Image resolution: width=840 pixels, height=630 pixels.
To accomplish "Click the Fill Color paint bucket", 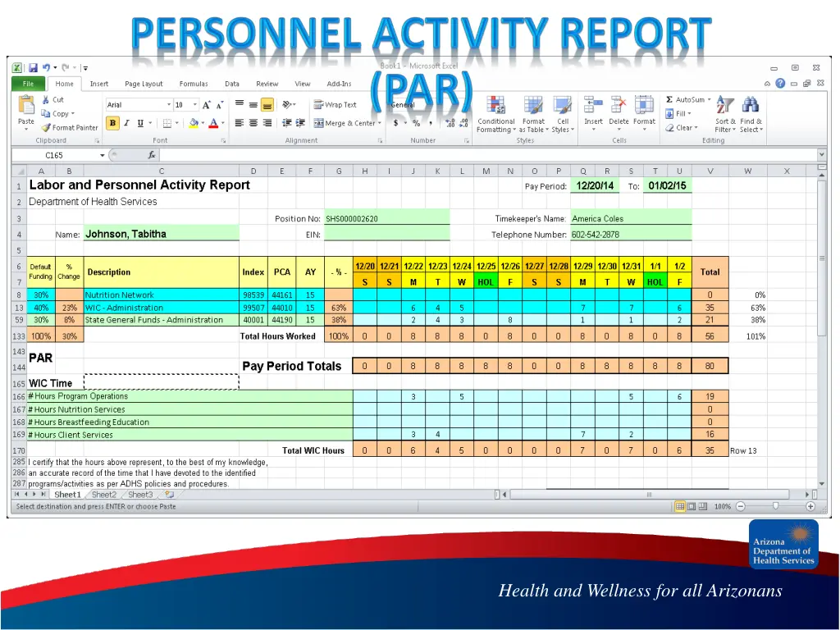I will [194, 123].
